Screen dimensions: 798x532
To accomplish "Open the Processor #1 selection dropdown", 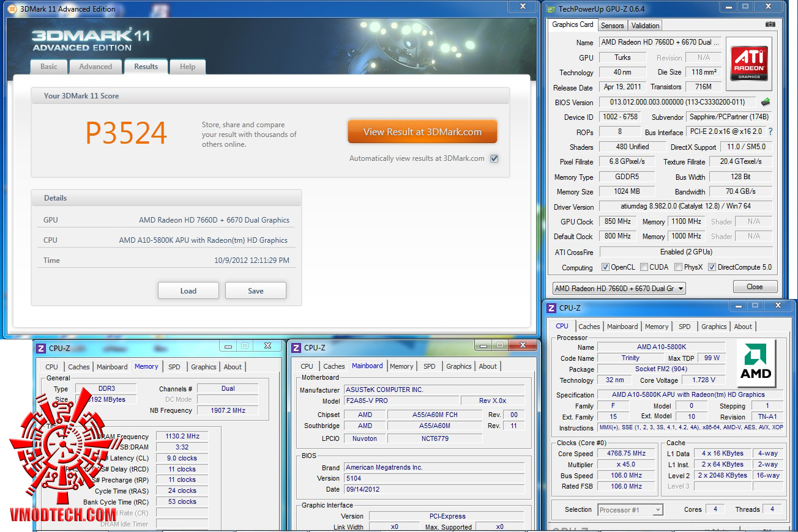I will click(630, 509).
